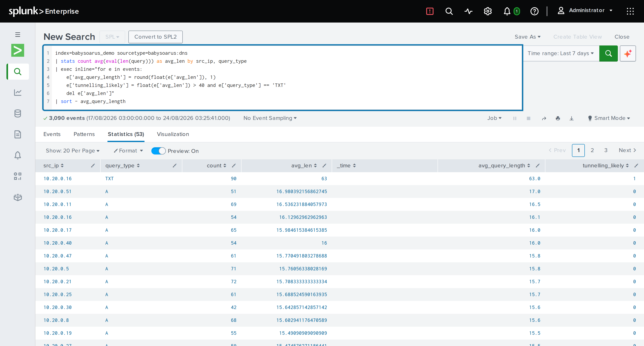
Task: Switch to the Events tab
Action: [x=52, y=134]
